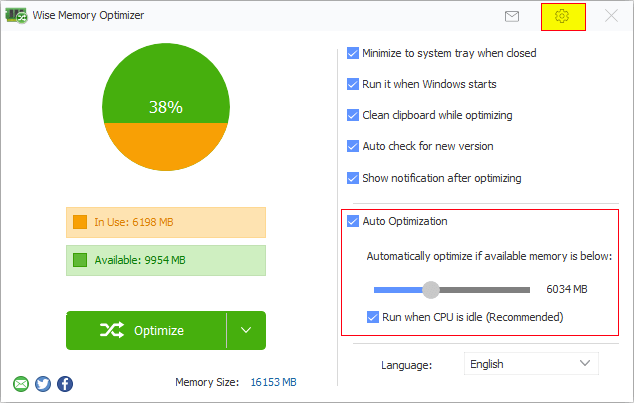Toggle Minimize to system tray when closed
The image size is (634, 403).
[x=353, y=53]
